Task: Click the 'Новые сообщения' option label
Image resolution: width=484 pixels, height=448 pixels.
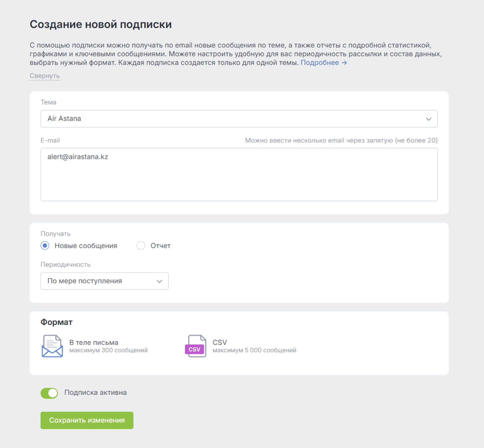Action: coord(86,246)
